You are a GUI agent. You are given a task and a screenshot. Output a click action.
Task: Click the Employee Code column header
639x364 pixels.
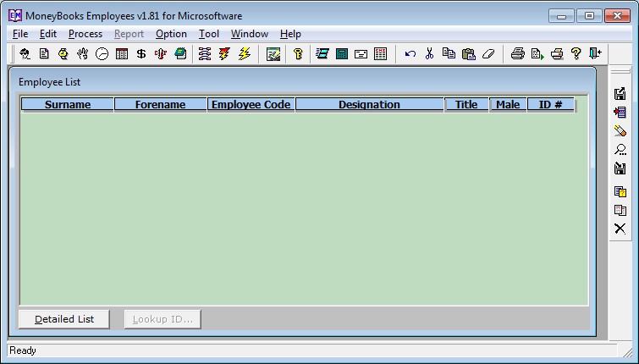tap(251, 105)
